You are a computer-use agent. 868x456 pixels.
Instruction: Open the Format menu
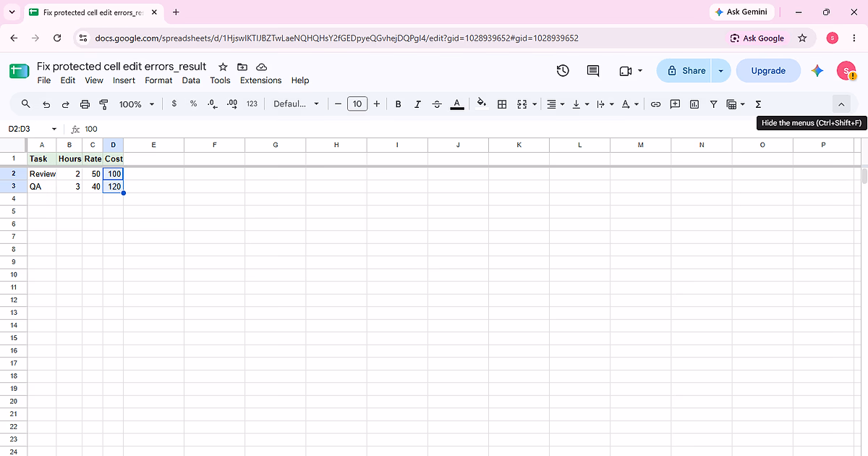click(158, 80)
